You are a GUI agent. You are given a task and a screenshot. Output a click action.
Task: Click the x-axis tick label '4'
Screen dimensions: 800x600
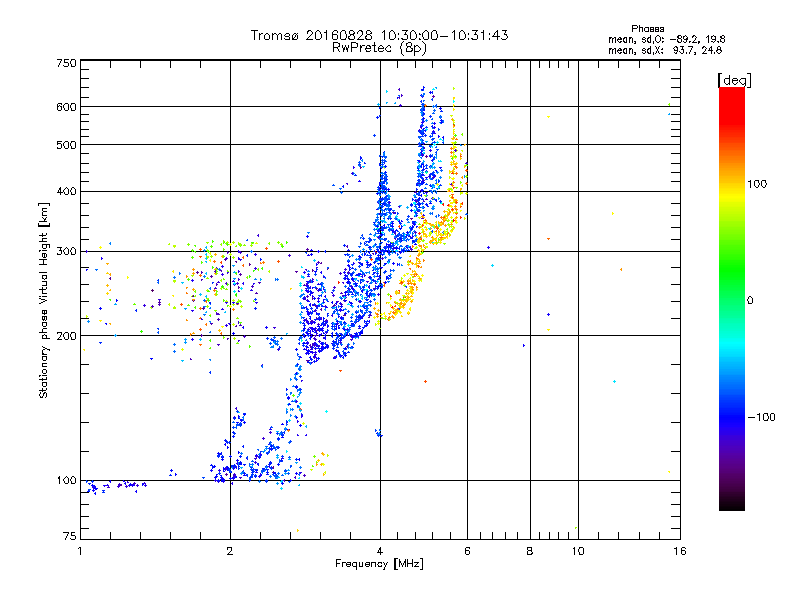(380, 551)
